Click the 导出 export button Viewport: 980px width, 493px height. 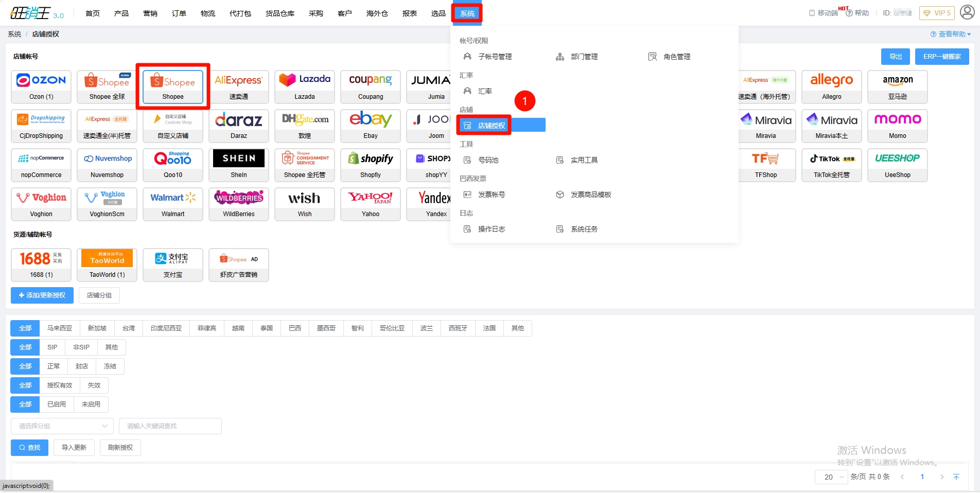[x=896, y=57]
